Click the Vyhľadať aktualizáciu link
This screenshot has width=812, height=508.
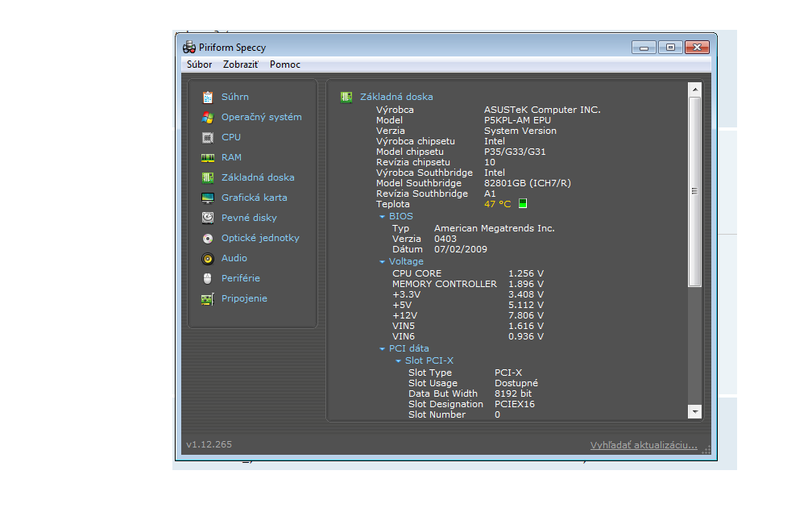[x=644, y=445]
